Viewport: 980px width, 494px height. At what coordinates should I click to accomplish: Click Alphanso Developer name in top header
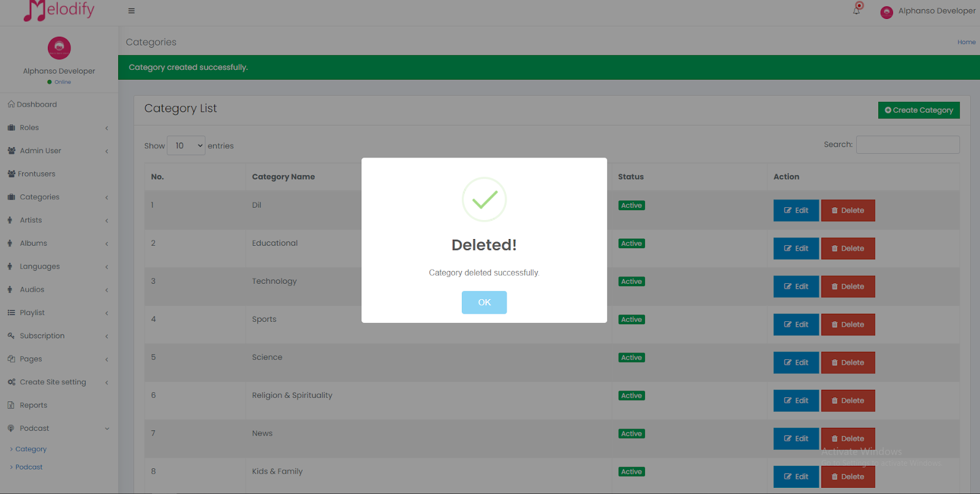pyautogui.click(x=937, y=11)
